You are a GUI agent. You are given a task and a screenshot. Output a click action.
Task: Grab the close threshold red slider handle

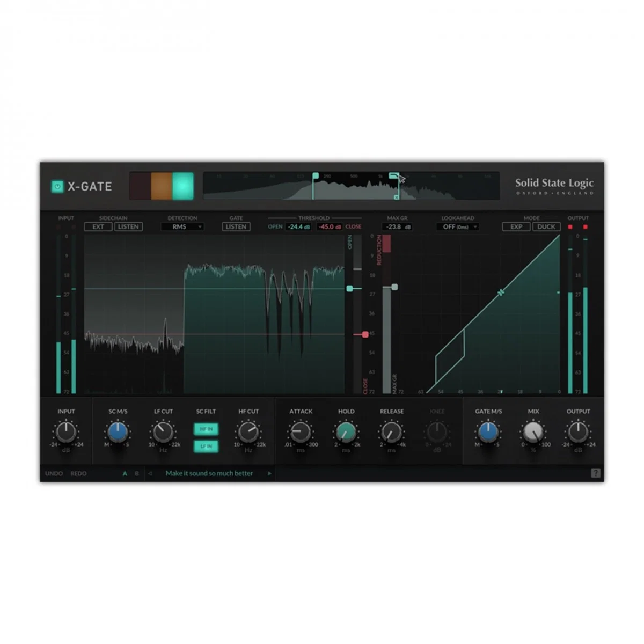pyautogui.click(x=365, y=334)
